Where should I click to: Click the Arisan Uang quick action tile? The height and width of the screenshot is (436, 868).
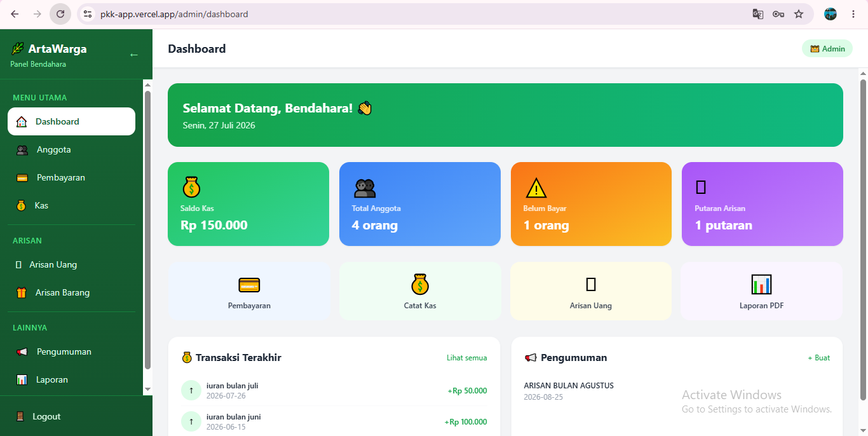[591, 291]
